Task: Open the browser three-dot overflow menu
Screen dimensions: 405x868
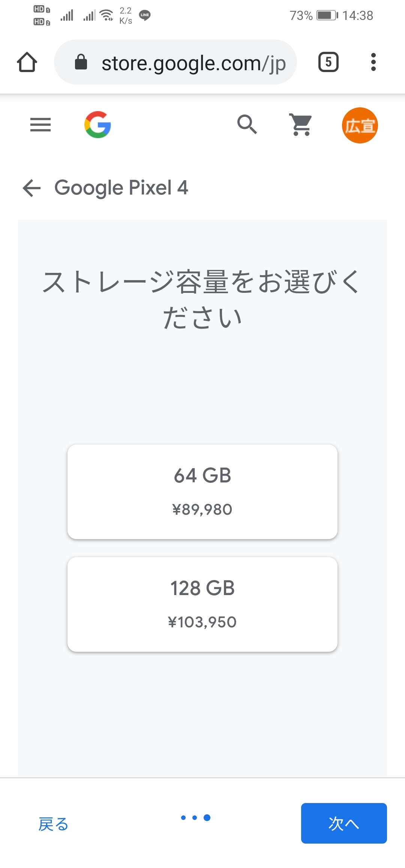Action: (x=373, y=62)
